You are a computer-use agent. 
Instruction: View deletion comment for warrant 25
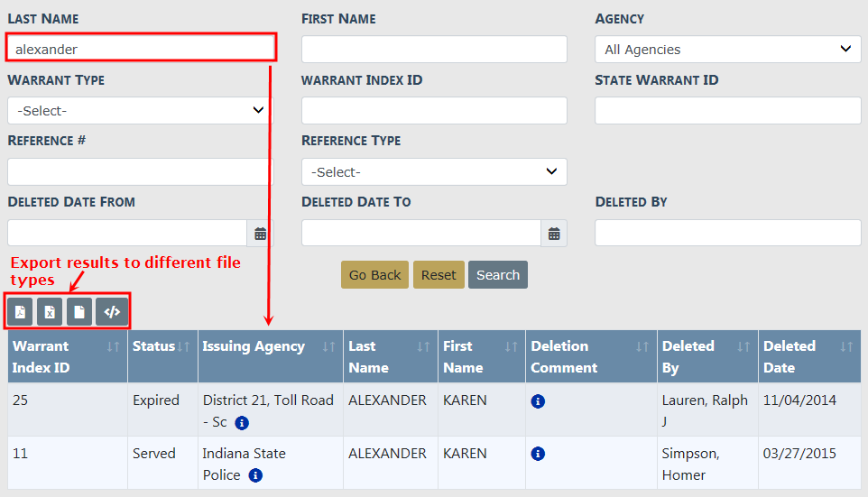[538, 401]
